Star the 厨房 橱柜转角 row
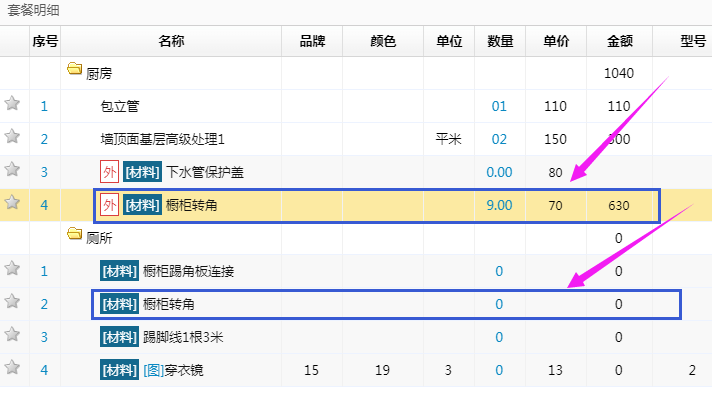The height and width of the screenshot is (394, 712). pyautogui.click(x=12, y=202)
